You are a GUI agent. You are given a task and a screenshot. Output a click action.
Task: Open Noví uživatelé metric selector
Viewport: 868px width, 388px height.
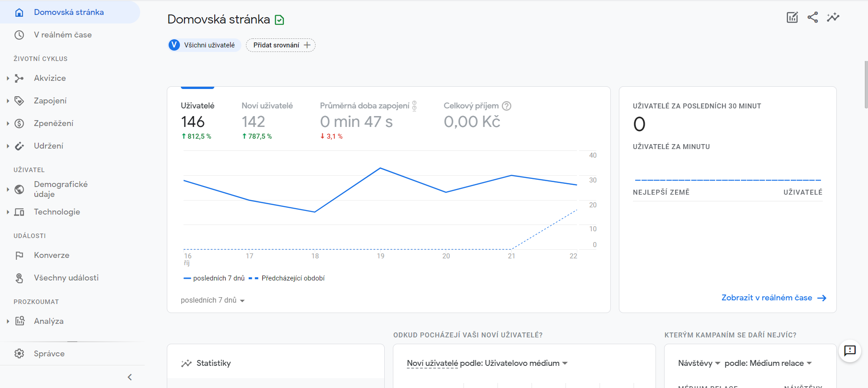click(x=432, y=363)
